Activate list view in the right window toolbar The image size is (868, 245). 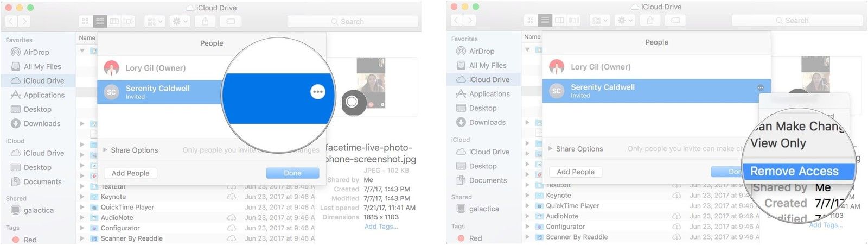click(x=545, y=20)
